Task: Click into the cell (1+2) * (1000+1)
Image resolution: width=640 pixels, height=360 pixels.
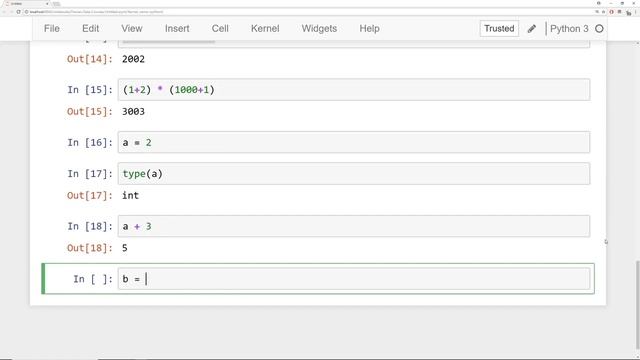Action: 354,89
